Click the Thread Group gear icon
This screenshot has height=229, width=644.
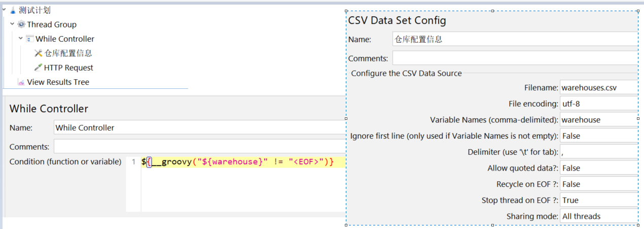[21, 24]
